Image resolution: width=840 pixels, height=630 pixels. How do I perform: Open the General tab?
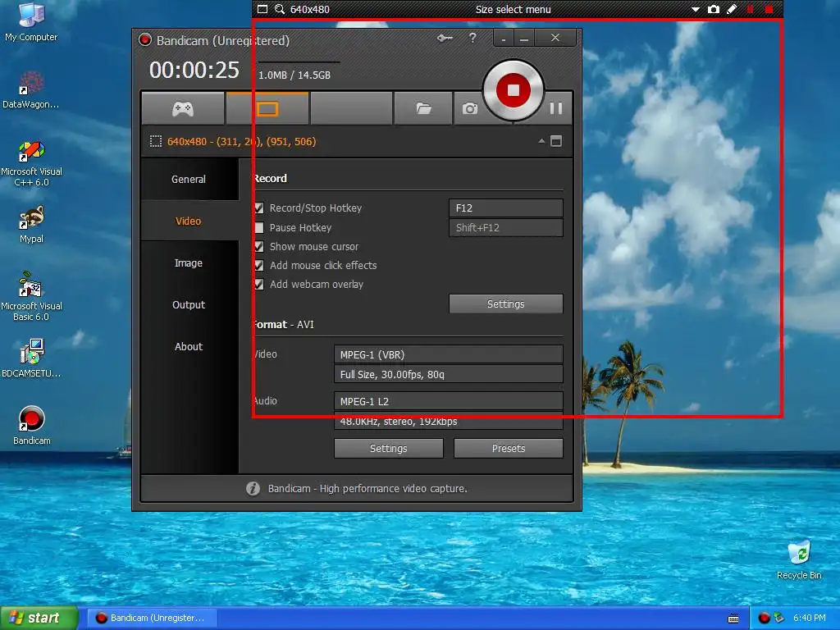point(189,179)
